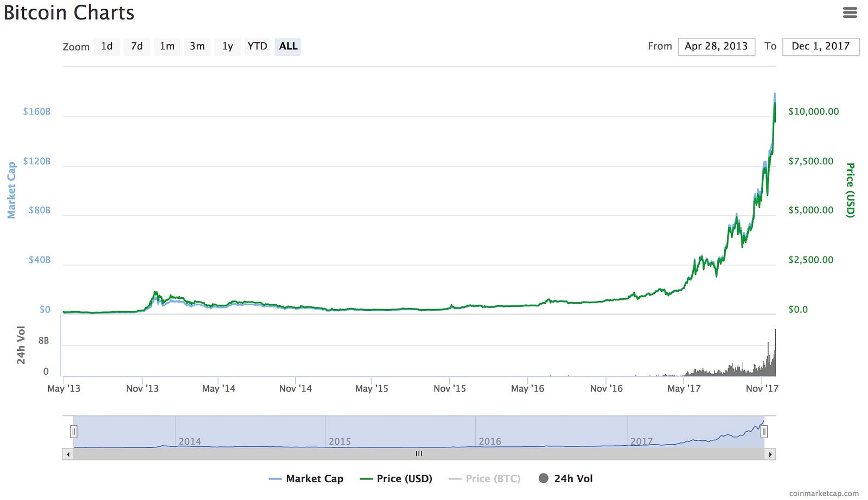Click the "$160B" market cap axis label

pyautogui.click(x=37, y=112)
